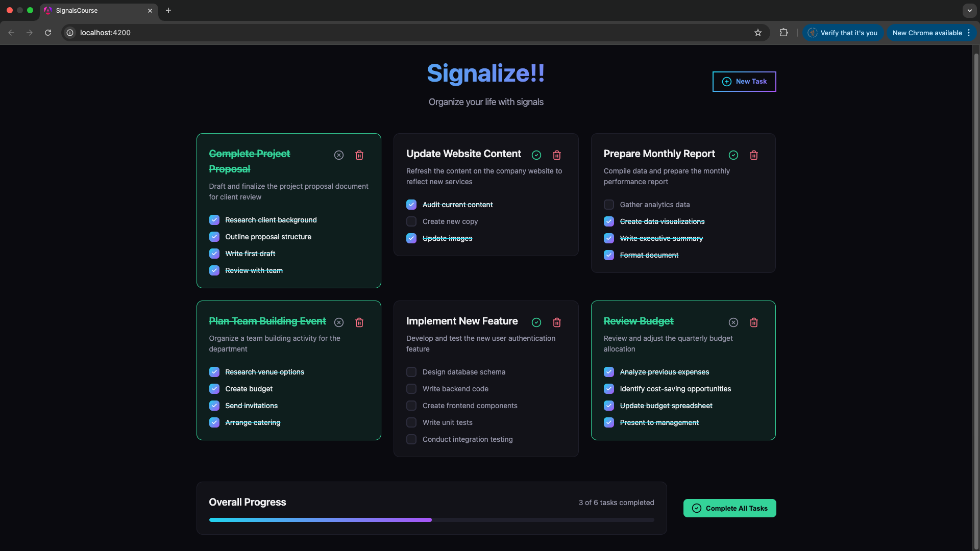
Task: Check the Create new copy subtask
Action: click(411, 221)
